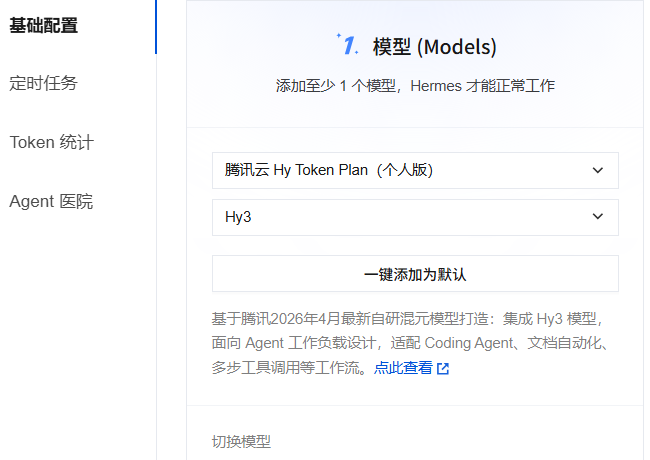650x460 pixels.
Task: Open the 点此查看 link
Action: (x=403, y=368)
